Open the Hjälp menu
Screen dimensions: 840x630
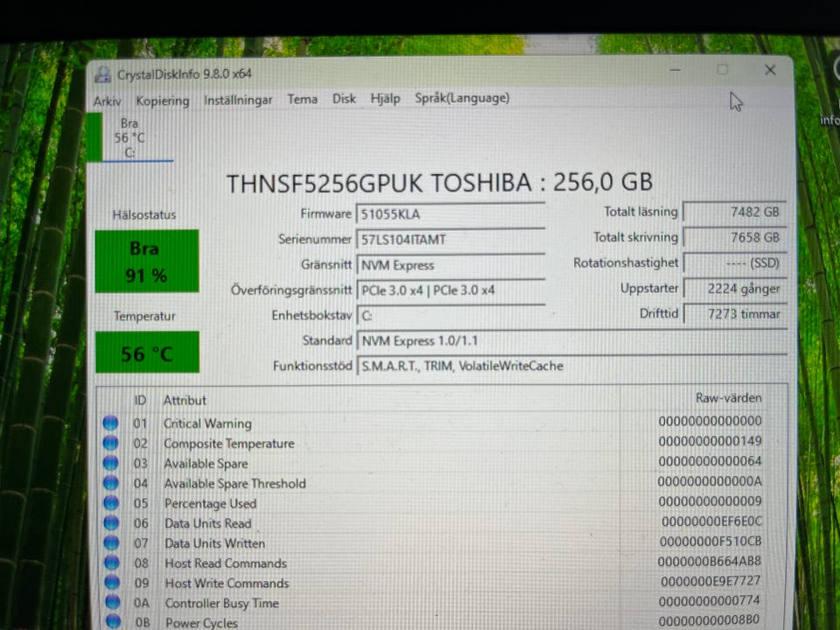click(385, 99)
